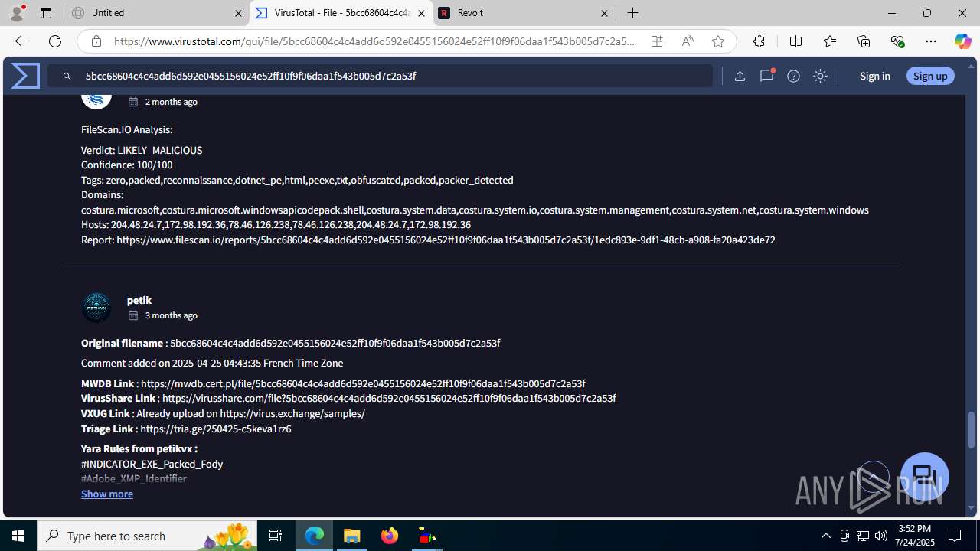Click the Sign up button
Screen dimensions: 980x551
coord(930,76)
